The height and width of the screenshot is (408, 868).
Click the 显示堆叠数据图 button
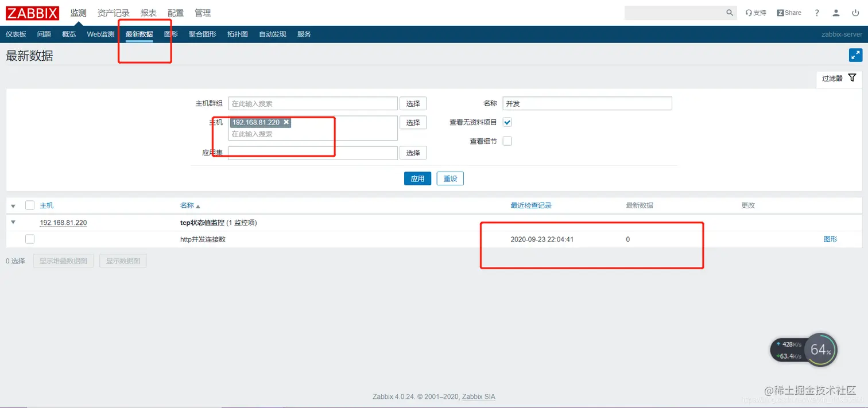click(x=64, y=261)
